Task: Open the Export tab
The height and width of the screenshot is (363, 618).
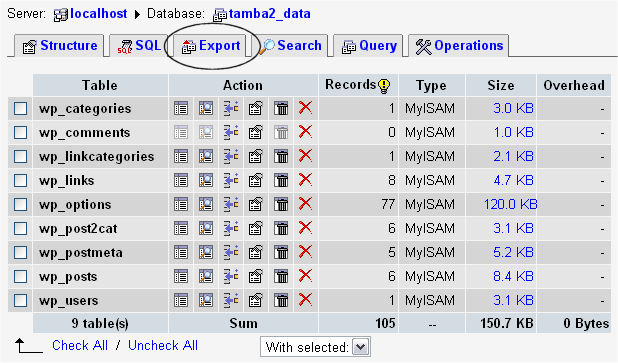Action: coord(211,46)
